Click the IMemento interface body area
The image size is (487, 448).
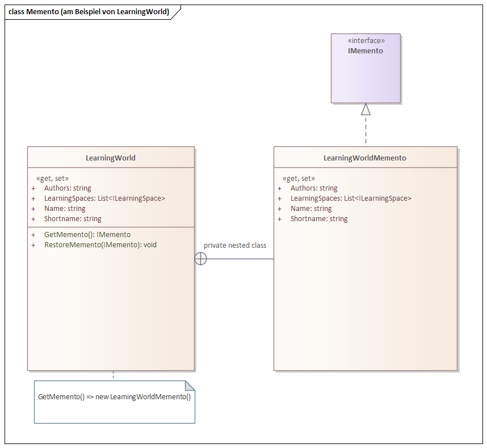[x=366, y=79]
